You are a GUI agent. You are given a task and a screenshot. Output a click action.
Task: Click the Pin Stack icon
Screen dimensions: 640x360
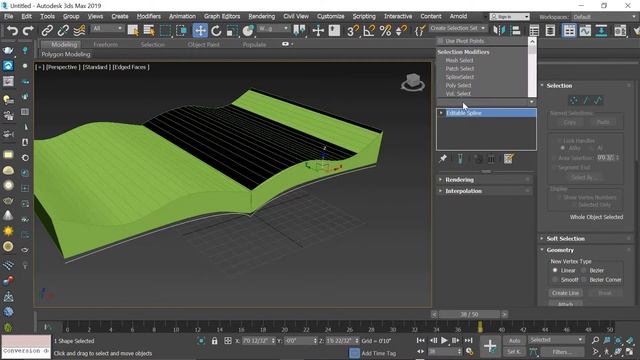coord(443,159)
